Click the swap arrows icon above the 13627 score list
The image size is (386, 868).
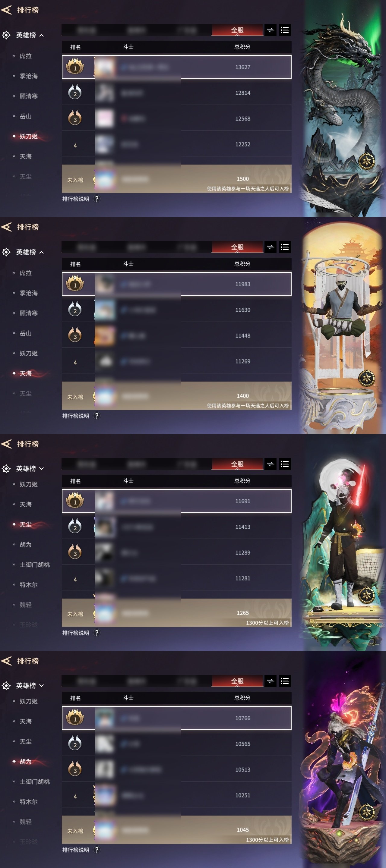[x=271, y=30]
